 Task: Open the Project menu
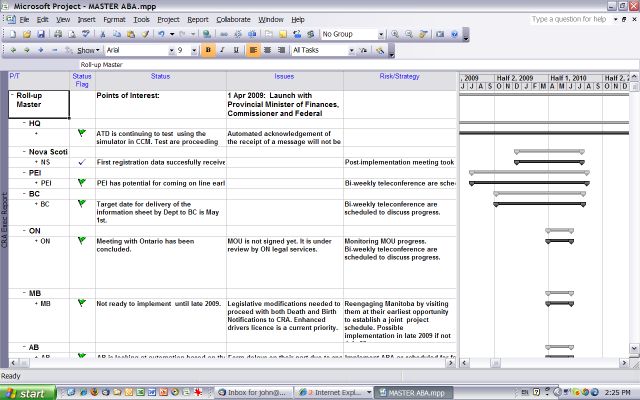click(168, 20)
